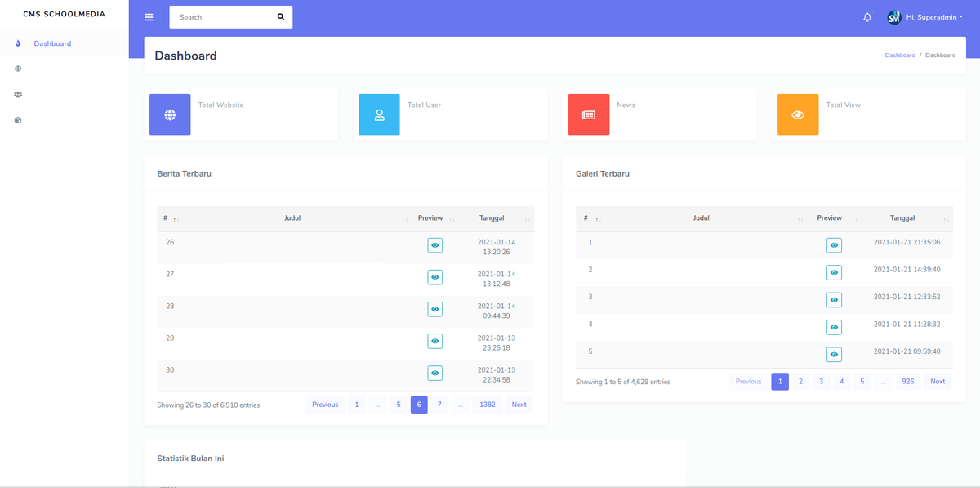The image size is (980, 488).
Task: Preview Galeri row 4 with eye button
Action: (834, 327)
